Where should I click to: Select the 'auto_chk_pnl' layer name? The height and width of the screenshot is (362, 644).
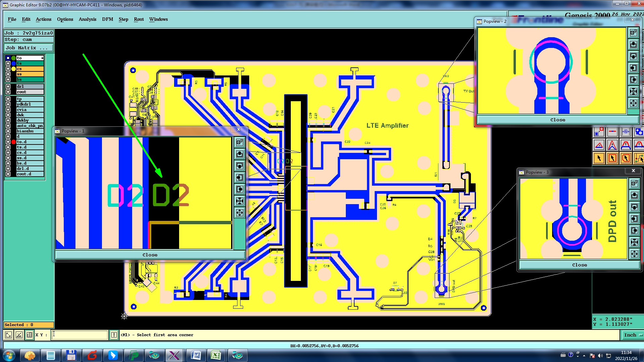30,126
